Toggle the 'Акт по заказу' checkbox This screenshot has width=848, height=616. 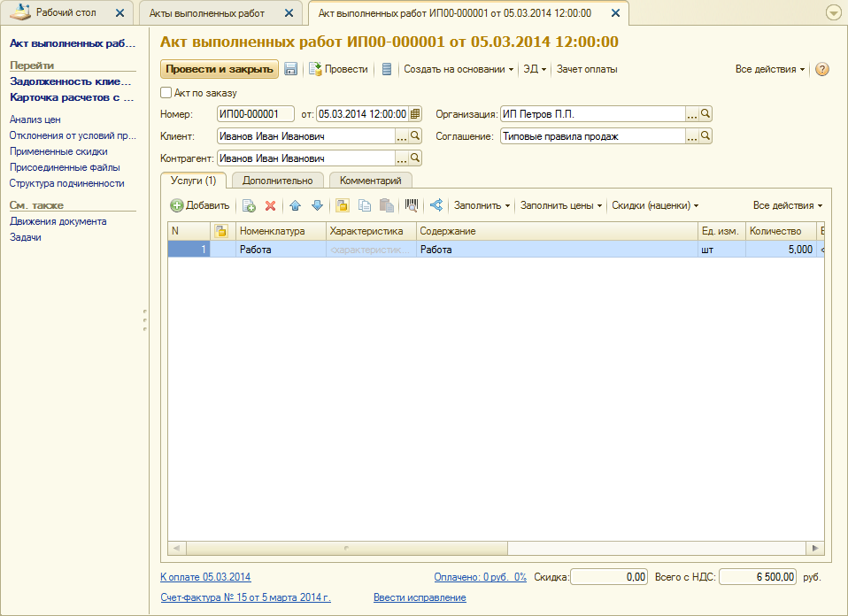click(x=166, y=93)
